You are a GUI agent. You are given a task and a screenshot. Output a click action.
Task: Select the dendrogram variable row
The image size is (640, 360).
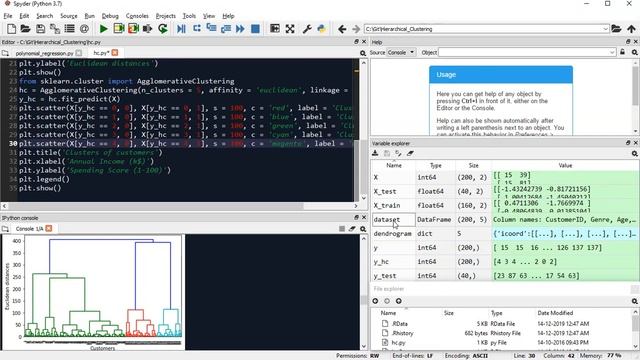pyautogui.click(x=505, y=233)
